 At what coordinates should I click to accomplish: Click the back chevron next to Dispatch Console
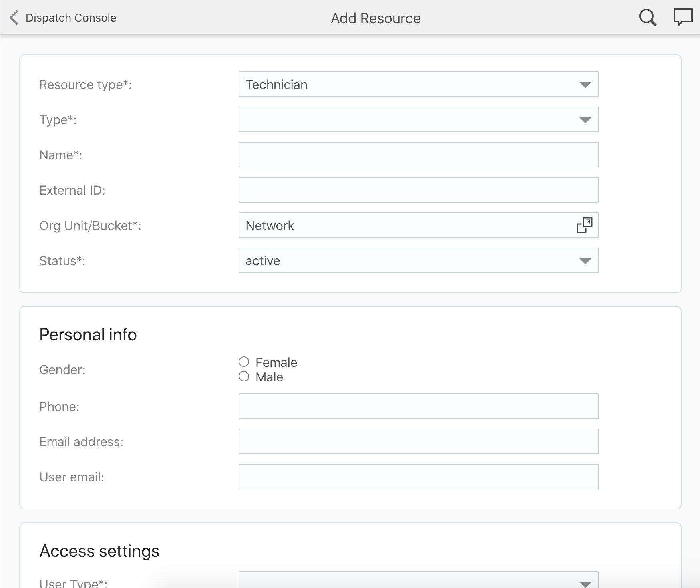click(x=13, y=18)
